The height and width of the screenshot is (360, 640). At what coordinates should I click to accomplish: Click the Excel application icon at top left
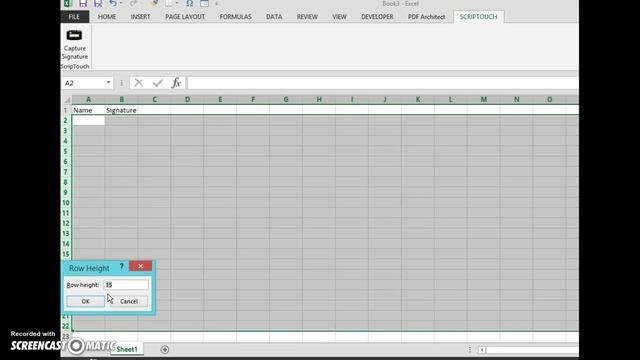(67, 4)
